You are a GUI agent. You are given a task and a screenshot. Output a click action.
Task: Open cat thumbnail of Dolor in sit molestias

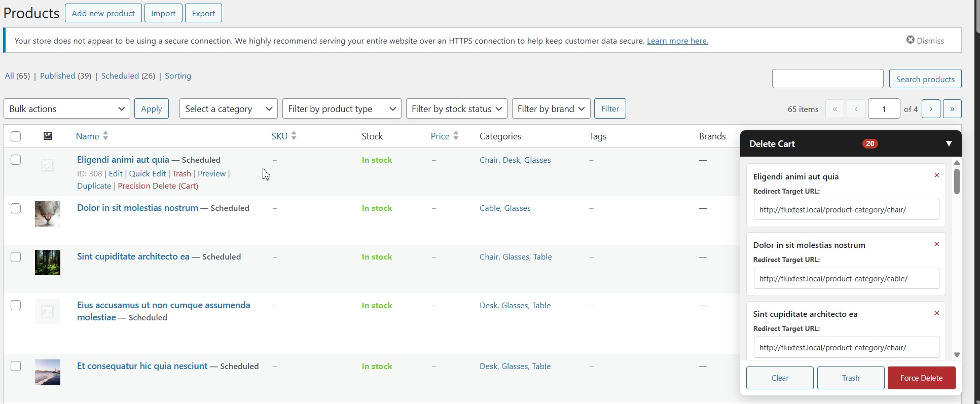[x=48, y=214]
